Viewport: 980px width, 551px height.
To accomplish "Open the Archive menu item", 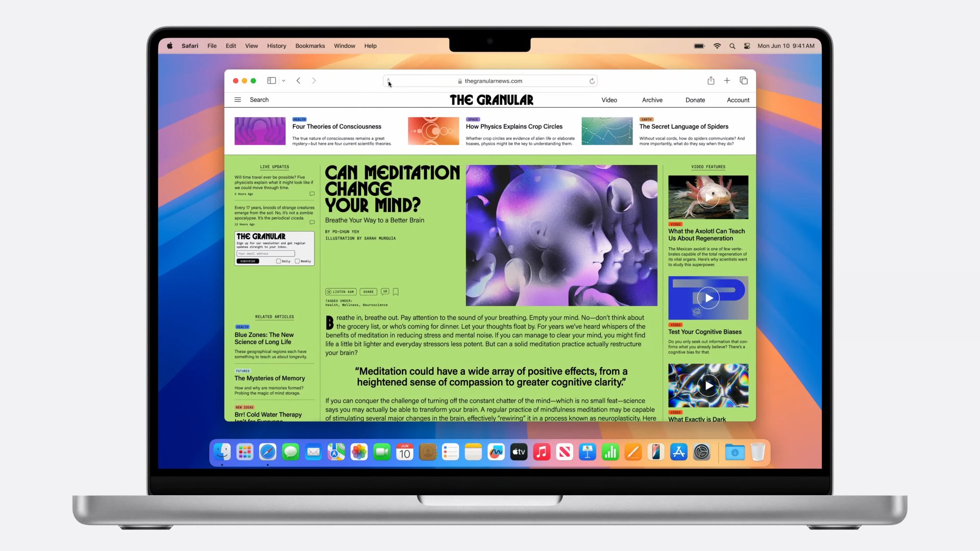I will pyautogui.click(x=652, y=99).
